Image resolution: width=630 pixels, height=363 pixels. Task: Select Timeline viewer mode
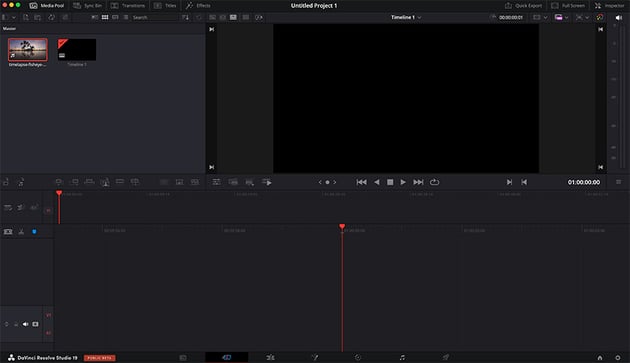coord(233,18)
